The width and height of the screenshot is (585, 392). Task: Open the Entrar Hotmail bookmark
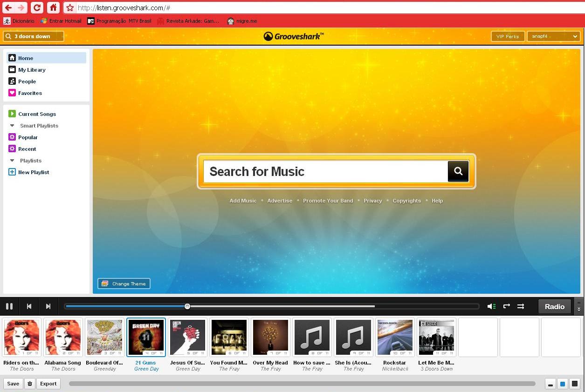(61, 21)
